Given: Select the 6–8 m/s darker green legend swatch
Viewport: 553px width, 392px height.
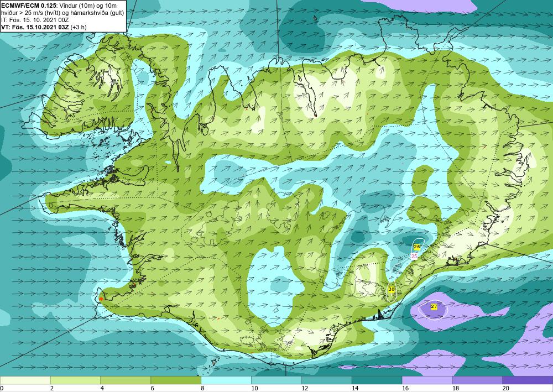Looking at the screenshot, I should tap(176, 380).
